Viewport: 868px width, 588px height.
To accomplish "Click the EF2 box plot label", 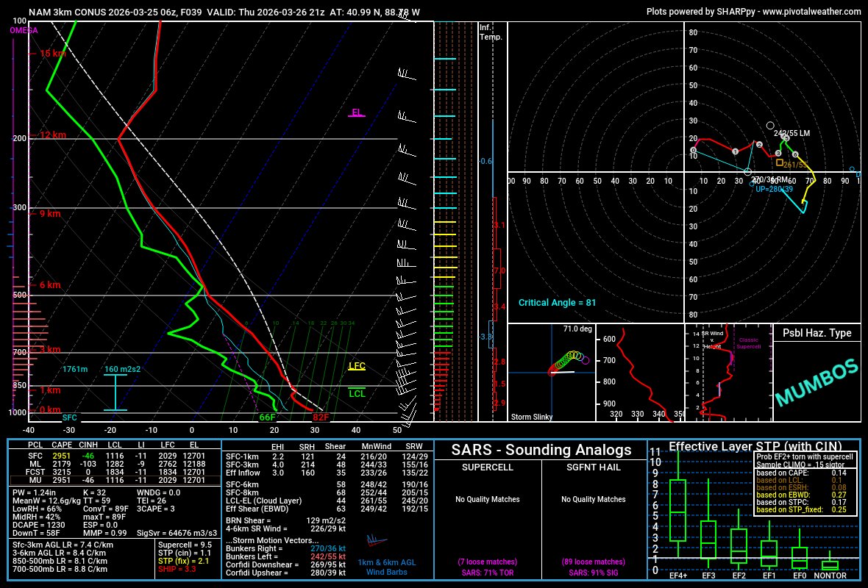I will point(739,576).
